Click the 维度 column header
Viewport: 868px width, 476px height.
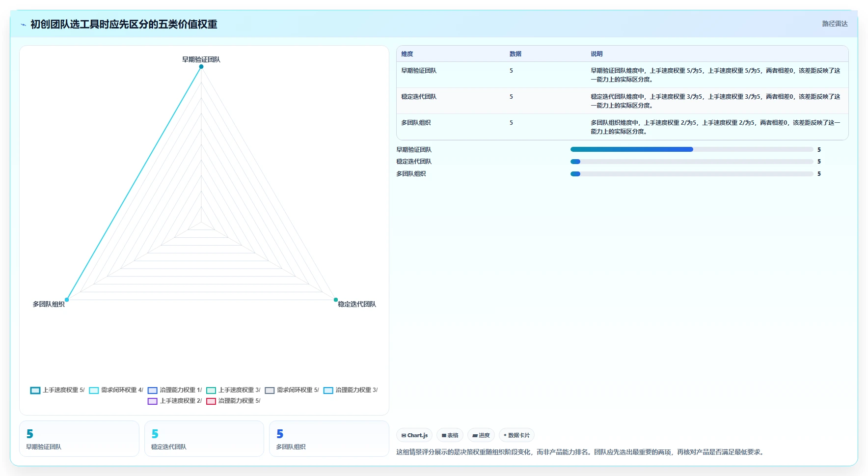(407, 54)
